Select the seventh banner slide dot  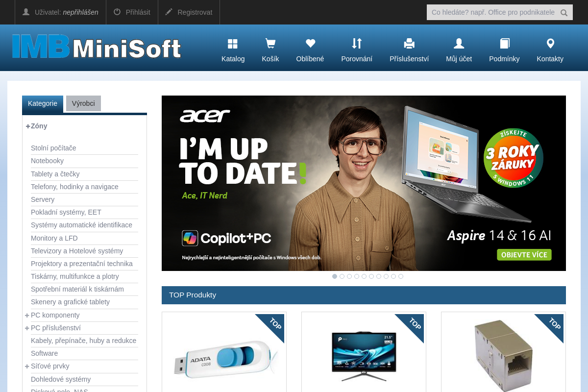[379, 276]
